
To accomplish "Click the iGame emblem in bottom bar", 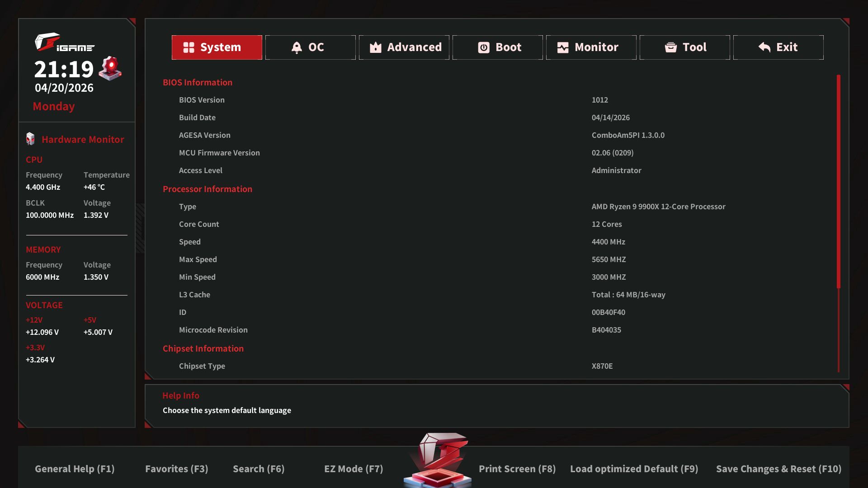I will click(438, 460).
